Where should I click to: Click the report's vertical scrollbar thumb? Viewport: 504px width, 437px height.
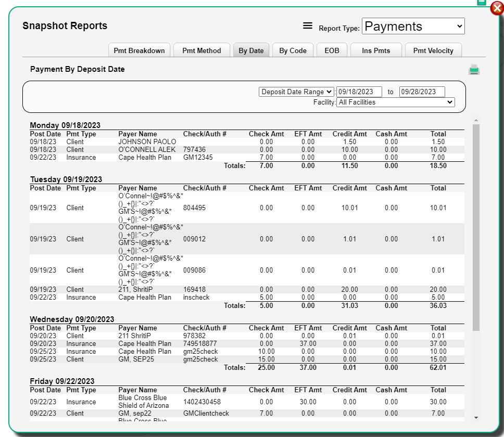tap(476, 227)
